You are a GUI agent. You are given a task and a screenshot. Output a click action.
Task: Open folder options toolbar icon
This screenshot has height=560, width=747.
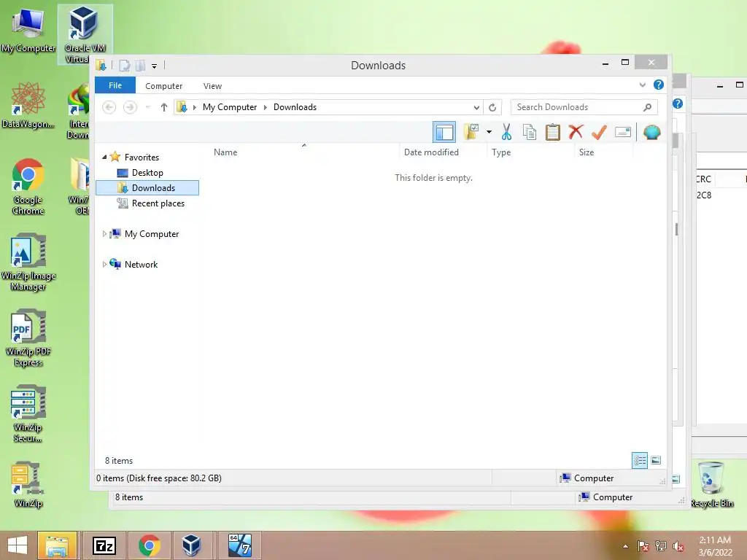(472, 132)
